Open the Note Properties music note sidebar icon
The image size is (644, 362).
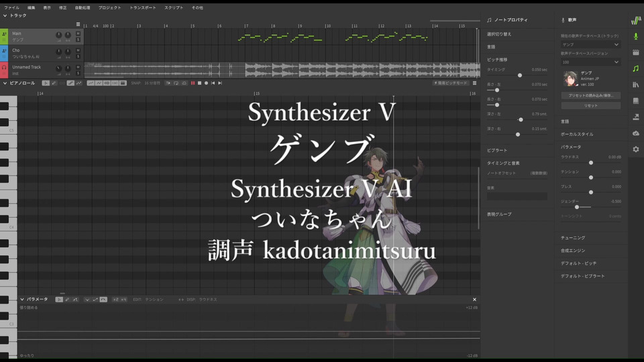pos(635,68)
